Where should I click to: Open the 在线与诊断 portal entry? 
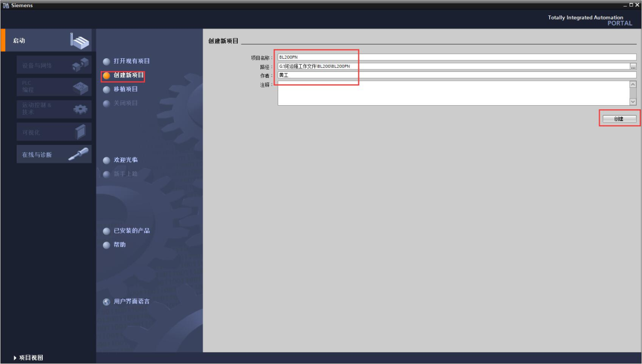coord(54,154)
